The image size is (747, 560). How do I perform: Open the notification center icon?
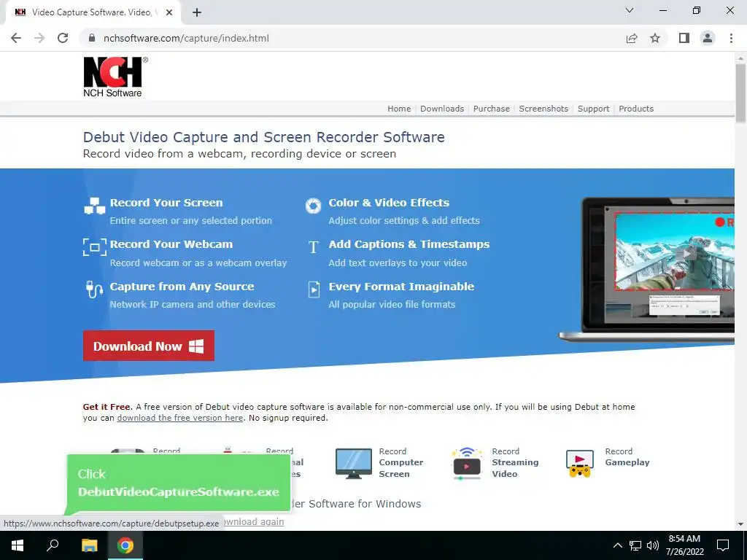click(723, 545)
